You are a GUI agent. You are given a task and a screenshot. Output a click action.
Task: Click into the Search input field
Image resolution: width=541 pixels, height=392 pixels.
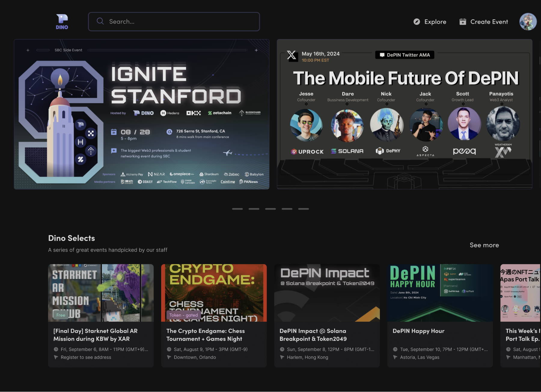pos(180,22)
